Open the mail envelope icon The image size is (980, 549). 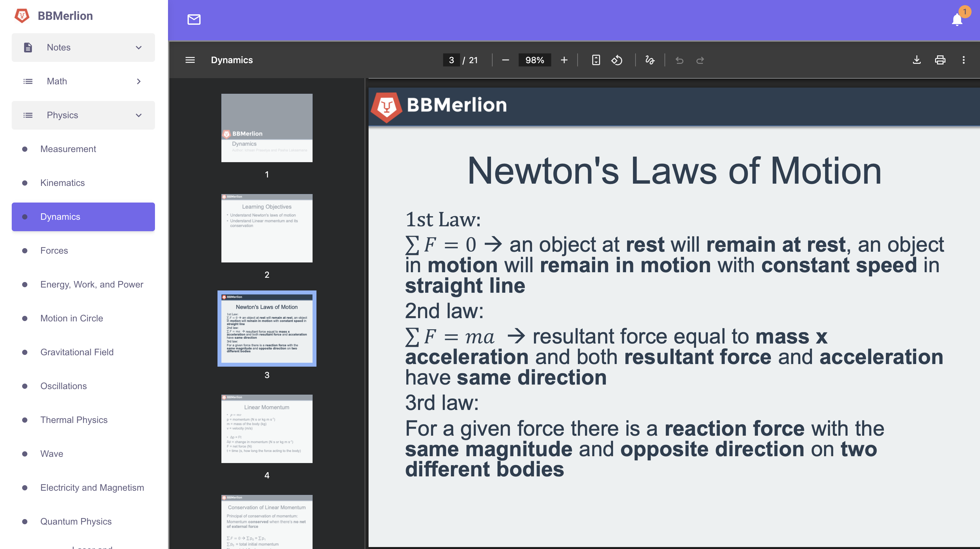(194, 20)
